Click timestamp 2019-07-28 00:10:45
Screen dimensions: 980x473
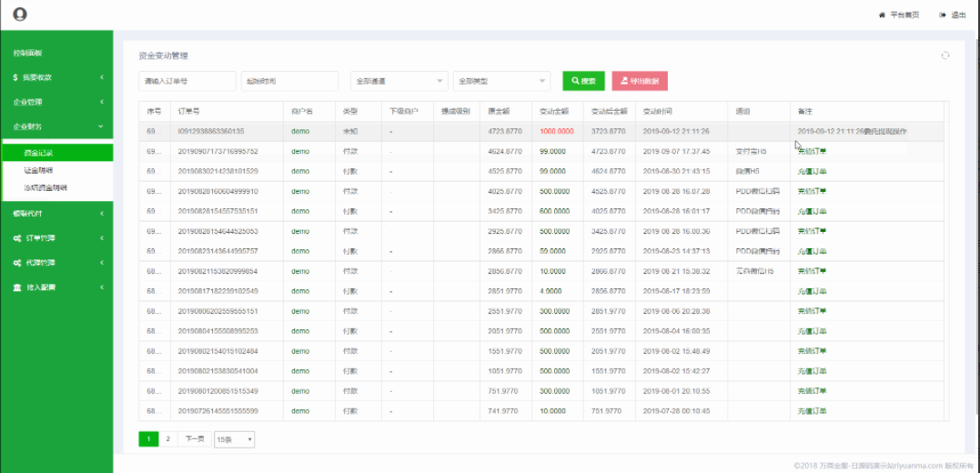tap(675, 411)
